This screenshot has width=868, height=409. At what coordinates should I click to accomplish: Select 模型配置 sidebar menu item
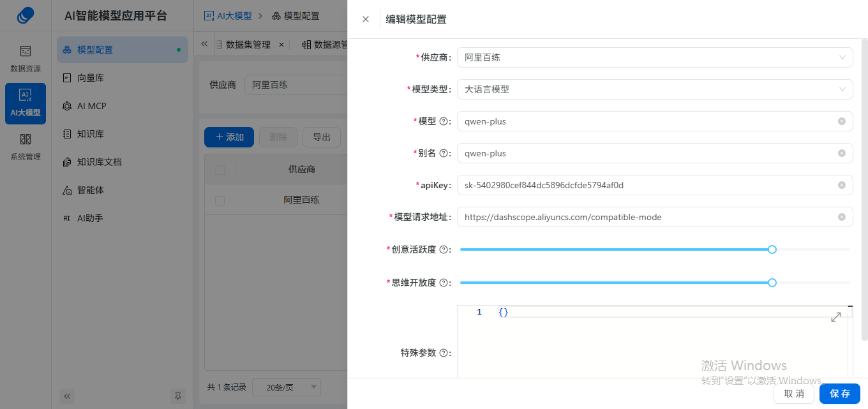click(123, 50)
